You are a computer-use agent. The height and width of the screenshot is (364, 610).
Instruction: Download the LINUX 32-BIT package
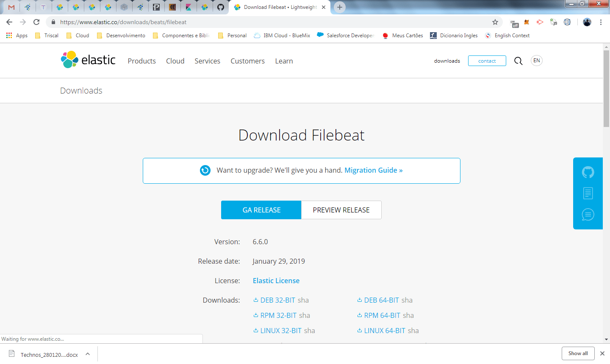(277, 331)
